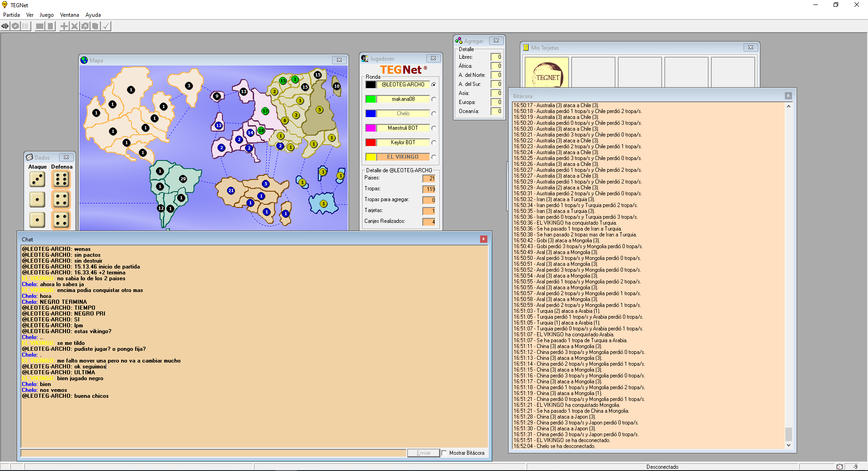Click the crossed swords attack toolbar icon

pyautogui.click(x=75, y=26)
